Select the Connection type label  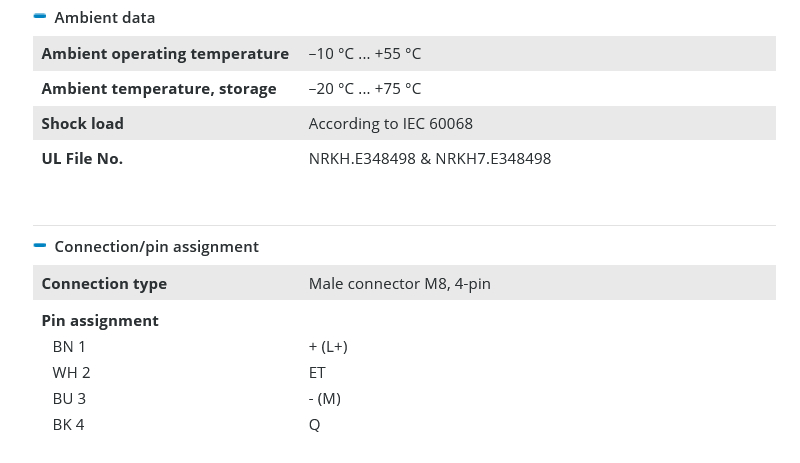tap(104, 284)
